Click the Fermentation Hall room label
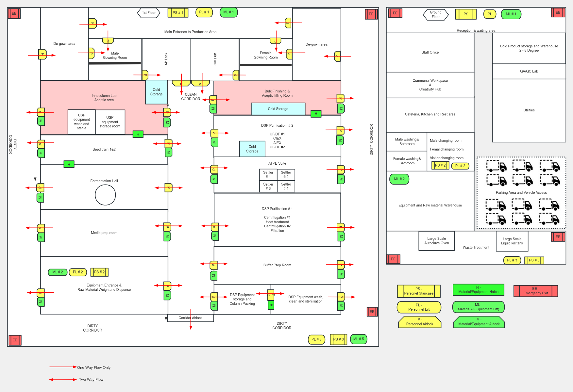The image size is (573, 392). click(x=104, y=181)
